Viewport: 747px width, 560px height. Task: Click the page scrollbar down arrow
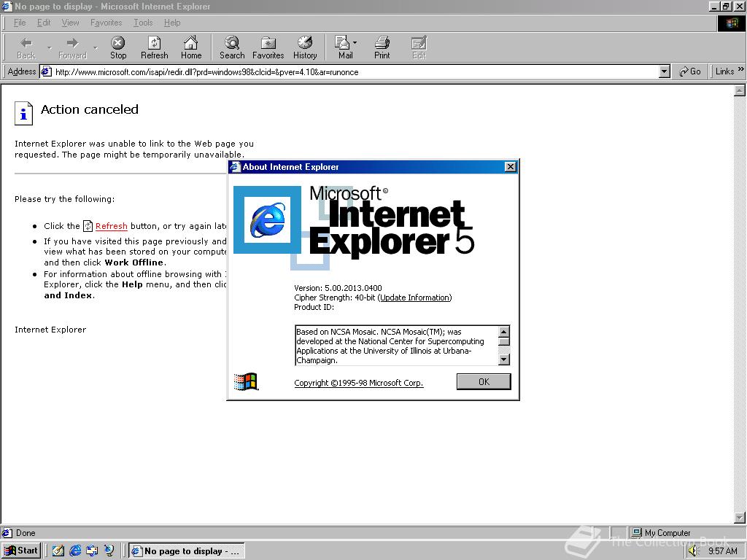click(740, 518)
